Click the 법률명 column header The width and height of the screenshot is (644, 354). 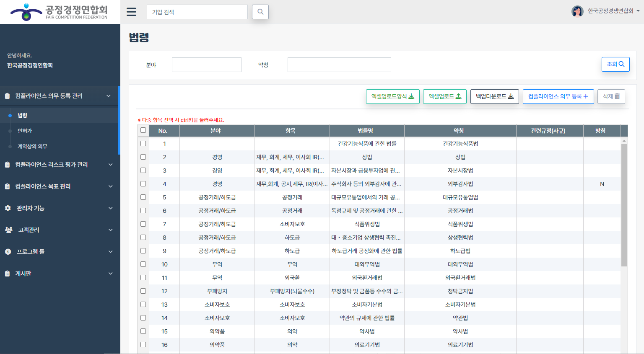367,131
